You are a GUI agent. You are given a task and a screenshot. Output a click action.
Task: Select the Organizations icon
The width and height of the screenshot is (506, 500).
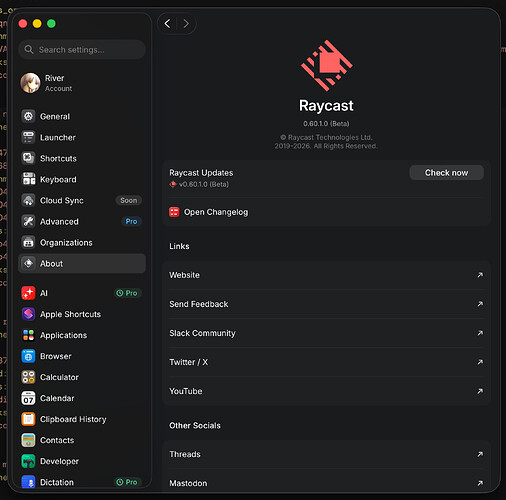(28, 242)
